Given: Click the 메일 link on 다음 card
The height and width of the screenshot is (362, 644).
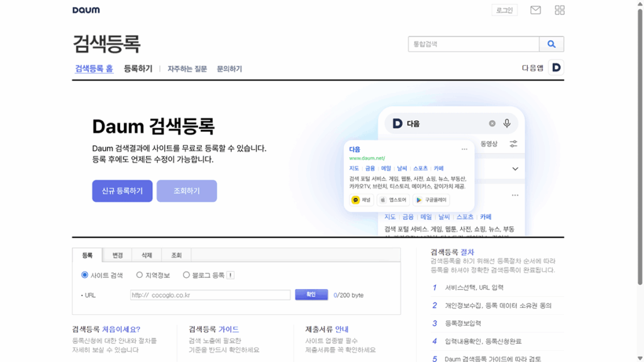Looking at the screenshot, I should click(386, 168).
